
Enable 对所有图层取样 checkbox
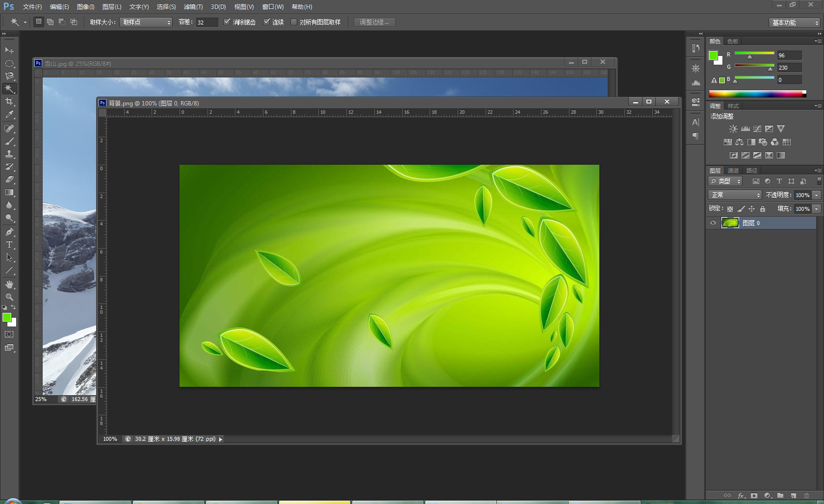pos(294,22)
